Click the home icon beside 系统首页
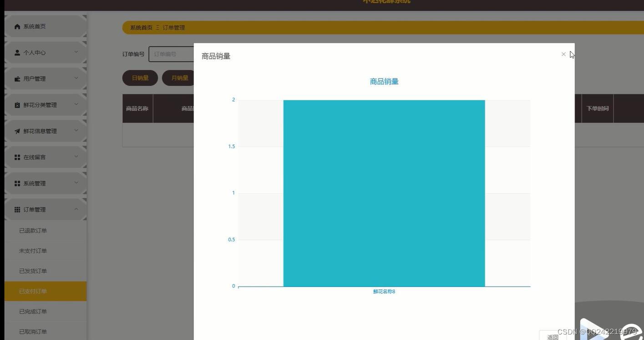 pos(17,26)
